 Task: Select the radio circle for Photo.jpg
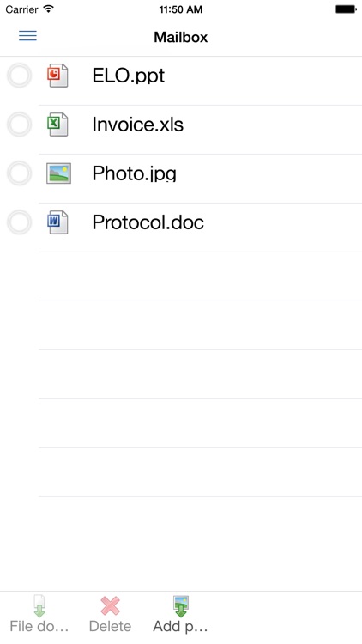19,173
